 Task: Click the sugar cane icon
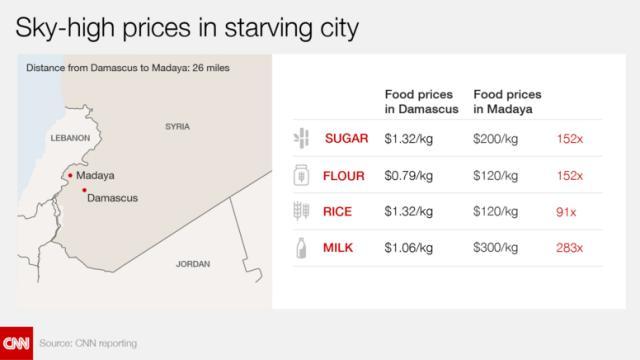[x=301, y=138]
